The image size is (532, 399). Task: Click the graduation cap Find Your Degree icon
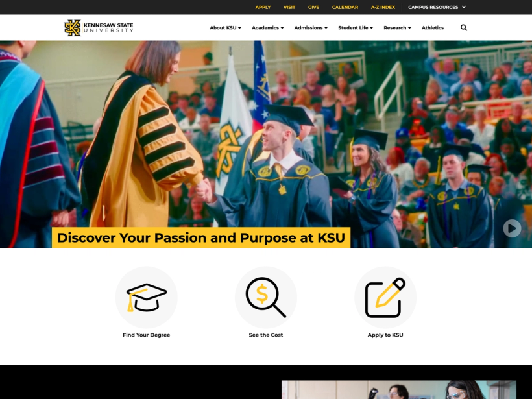146,297
